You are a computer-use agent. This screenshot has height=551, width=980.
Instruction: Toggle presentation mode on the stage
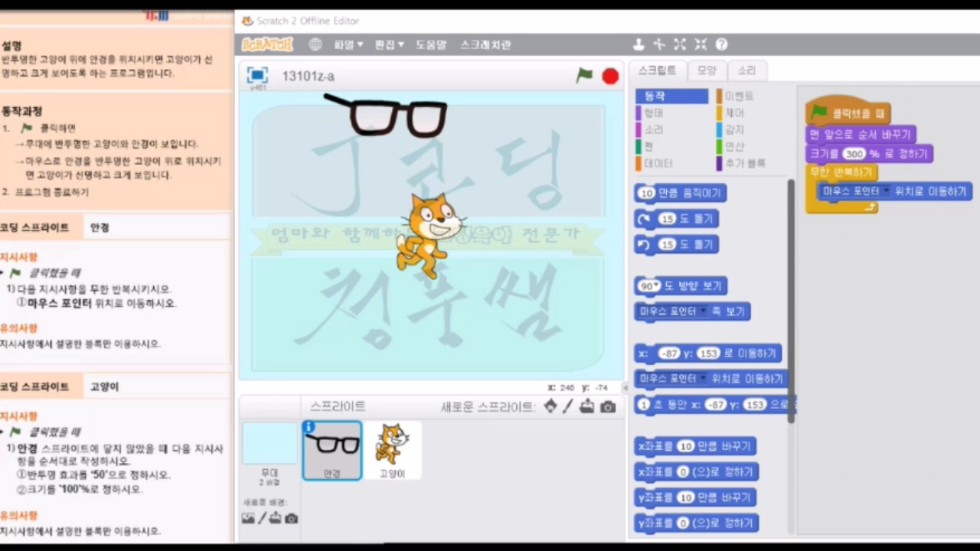coord(257,75)
